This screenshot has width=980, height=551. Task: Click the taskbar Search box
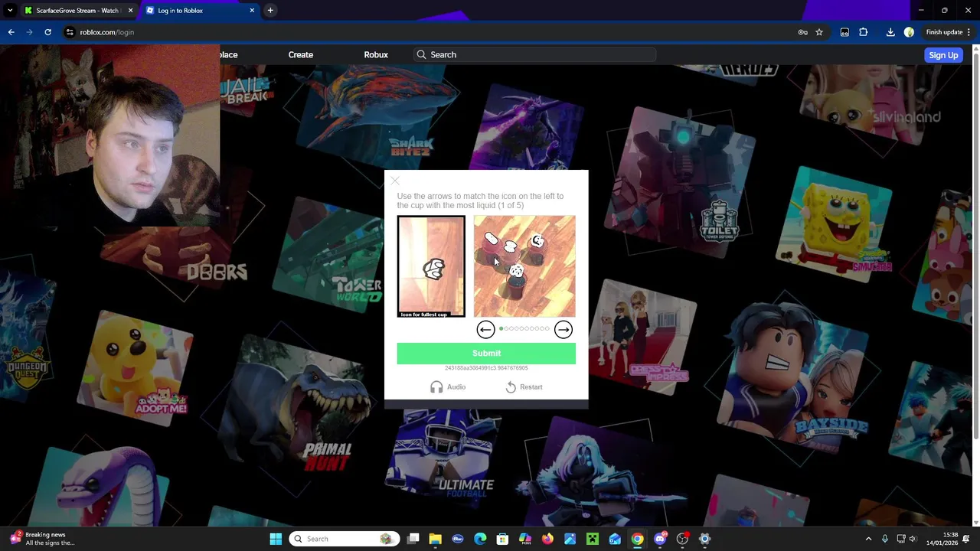pyautogui.click(x=343, y=539)
